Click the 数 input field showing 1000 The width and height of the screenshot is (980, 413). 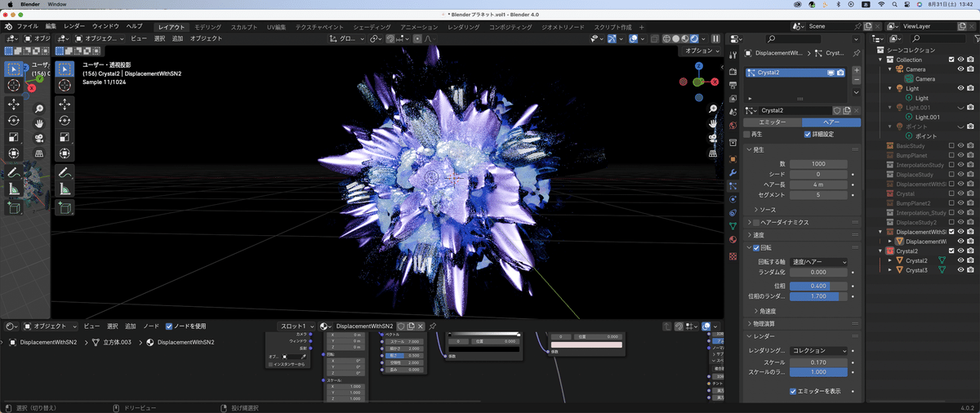819,163
